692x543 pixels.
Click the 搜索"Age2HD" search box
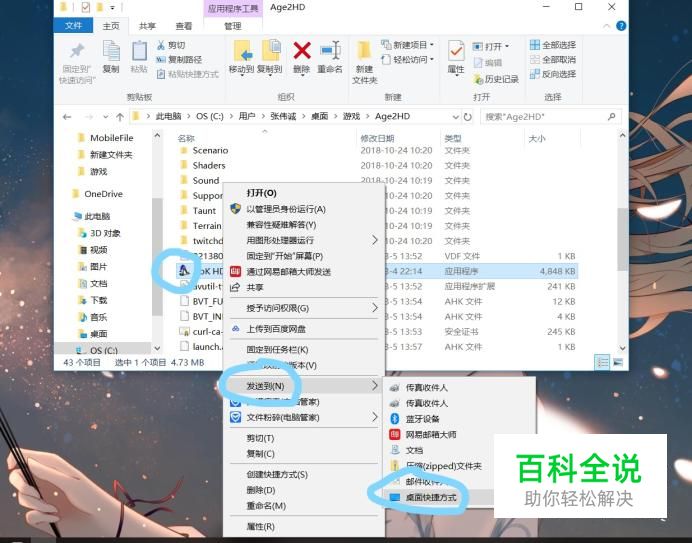click(x=551, y=117)
